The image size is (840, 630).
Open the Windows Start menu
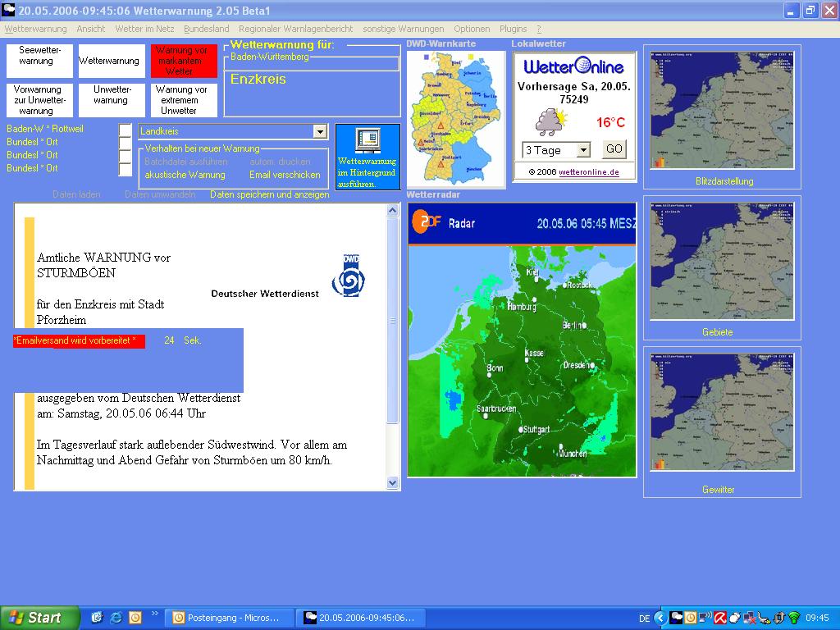pos(39,618)
